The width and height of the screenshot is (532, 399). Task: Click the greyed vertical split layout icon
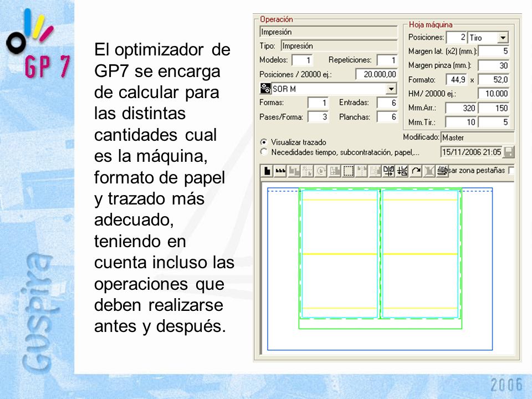click(362, 171)
